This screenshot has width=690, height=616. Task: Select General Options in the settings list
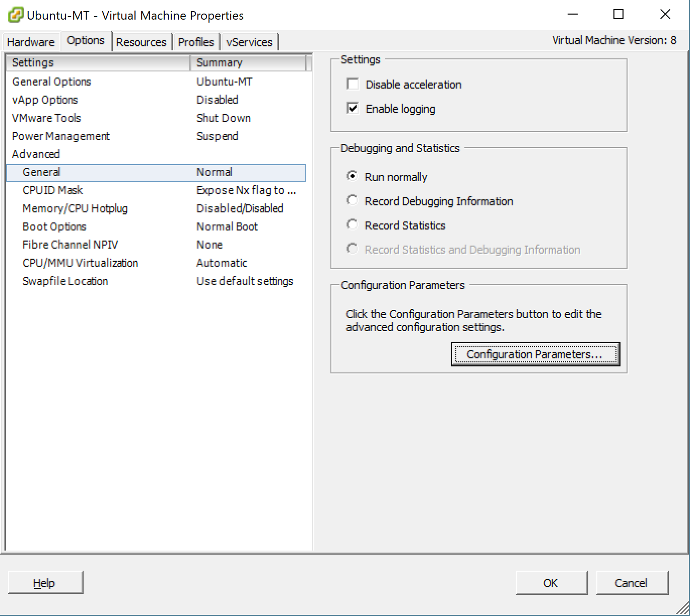coord(51,82)
